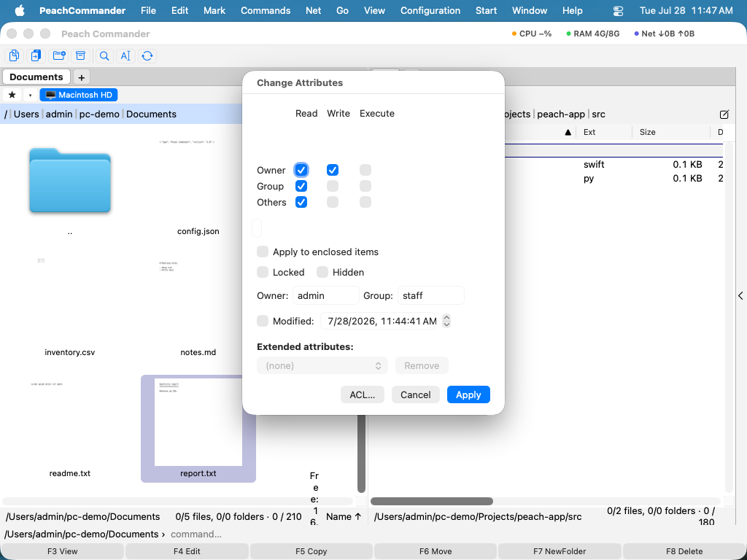Switch to the Documents tab
The width and height of the screenshot is (747, 560).
(x=36, y=77)
